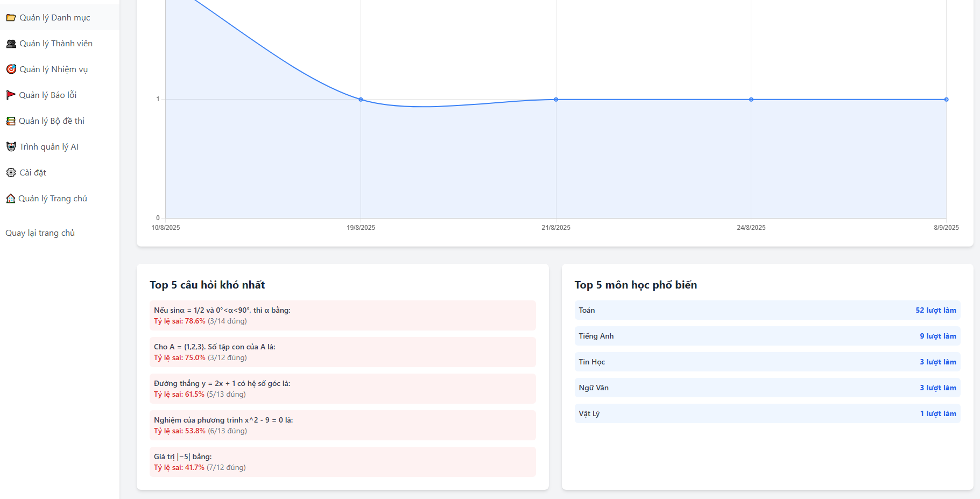Screen dimensions: 980x499
Task: Select the question about Giá trị |−5|
Action: [342, 462]
